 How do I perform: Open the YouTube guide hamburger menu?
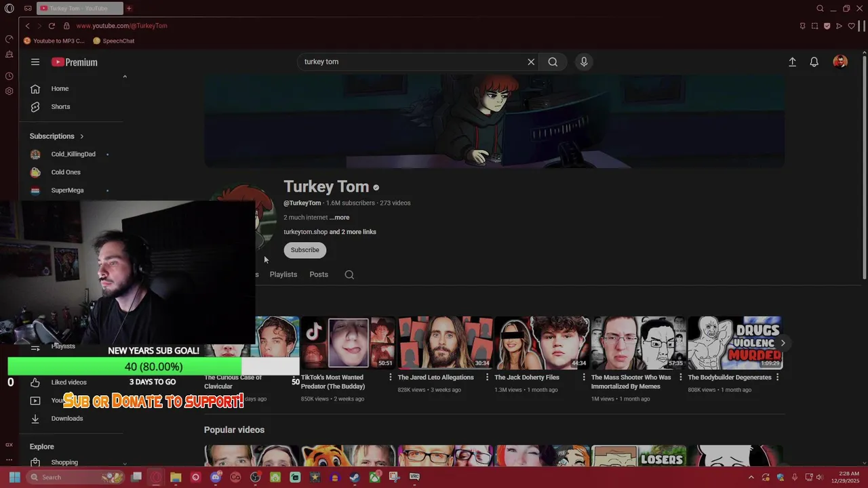point(35,62)
